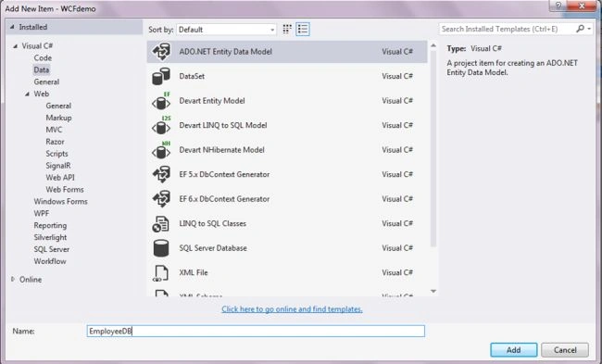Click the Cancel button
602x364 pixels.
pyautogui.click(x=565, y=350)
